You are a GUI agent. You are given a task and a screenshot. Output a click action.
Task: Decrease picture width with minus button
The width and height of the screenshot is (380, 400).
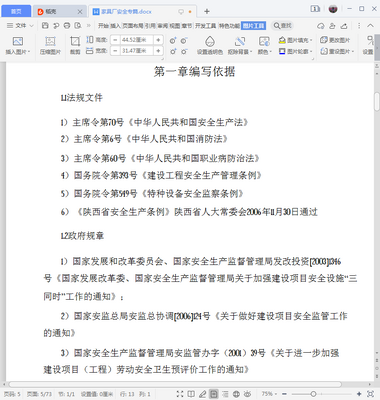point(115,51)
